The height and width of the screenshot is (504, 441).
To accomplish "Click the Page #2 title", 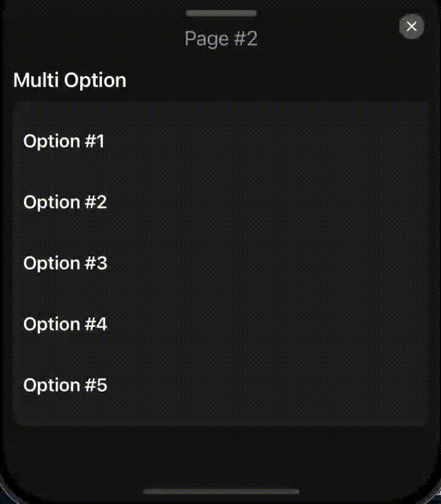I will tap(220, 39).
